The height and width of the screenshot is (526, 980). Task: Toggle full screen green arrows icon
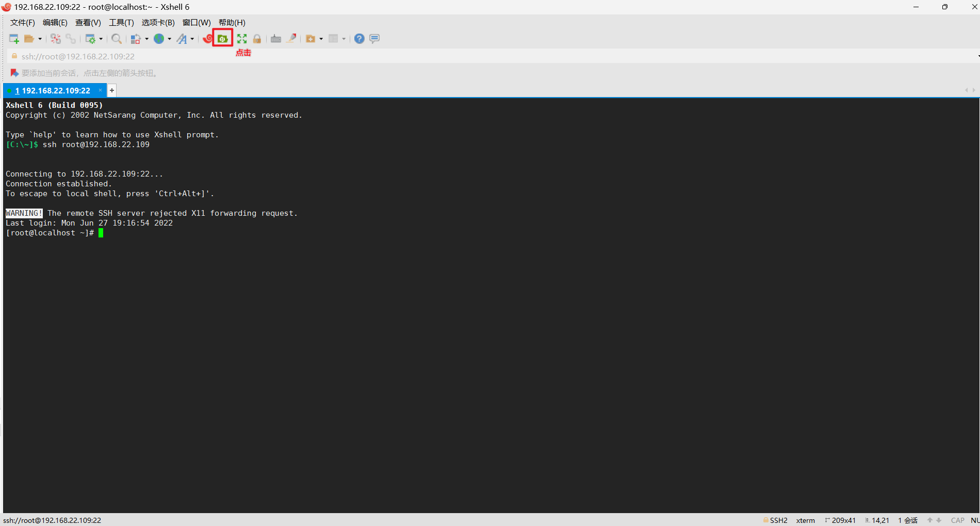click(242, 39)
